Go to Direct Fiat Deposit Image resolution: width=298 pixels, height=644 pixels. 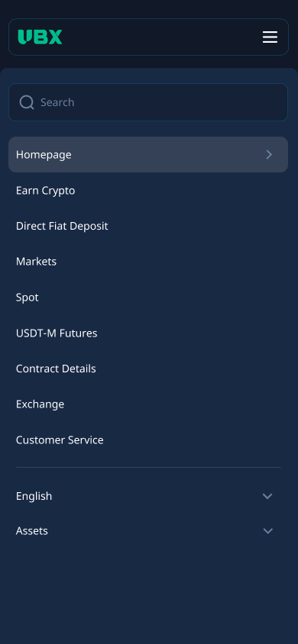148,226
